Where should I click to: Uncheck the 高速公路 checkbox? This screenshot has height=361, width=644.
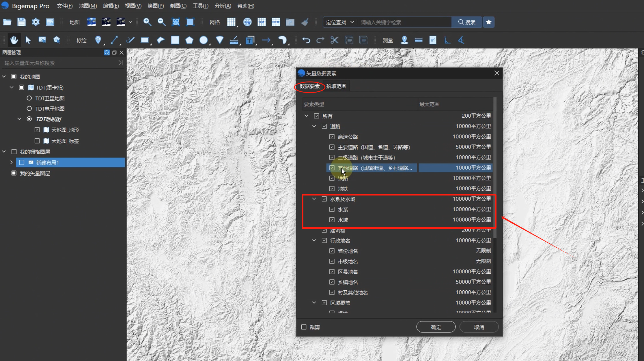332,137
